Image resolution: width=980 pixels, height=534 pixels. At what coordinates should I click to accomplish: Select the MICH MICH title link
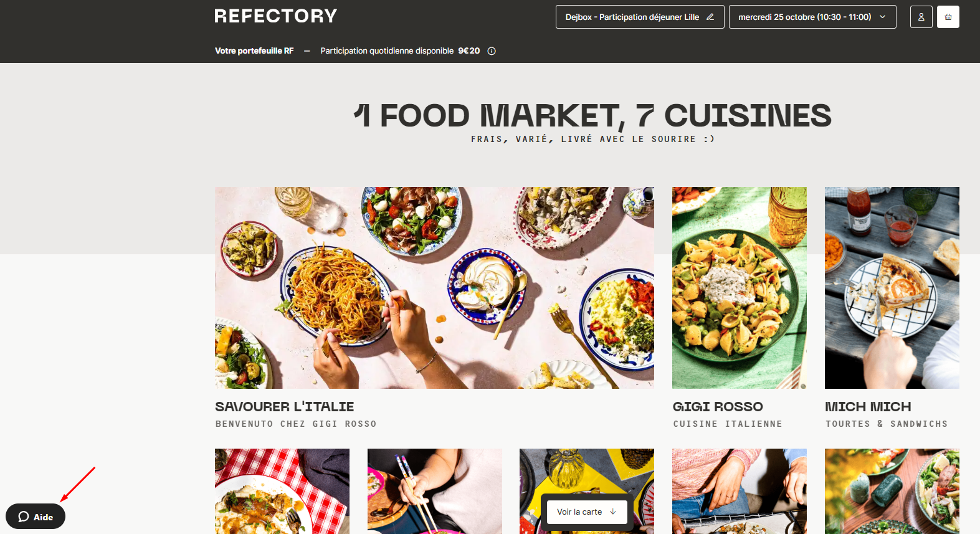click(868, 407)
